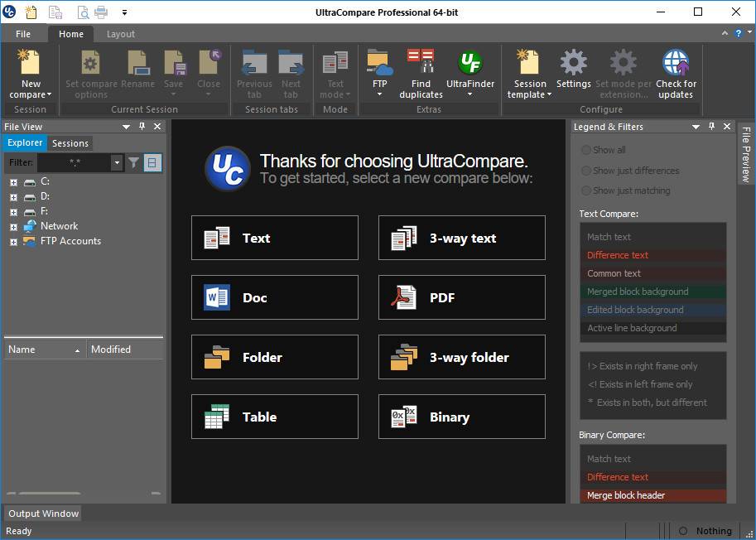Viewport: 756px width, 540px height.
Task: Start a PDF compare
Action: pyautogui.click(x=462, y=297)
